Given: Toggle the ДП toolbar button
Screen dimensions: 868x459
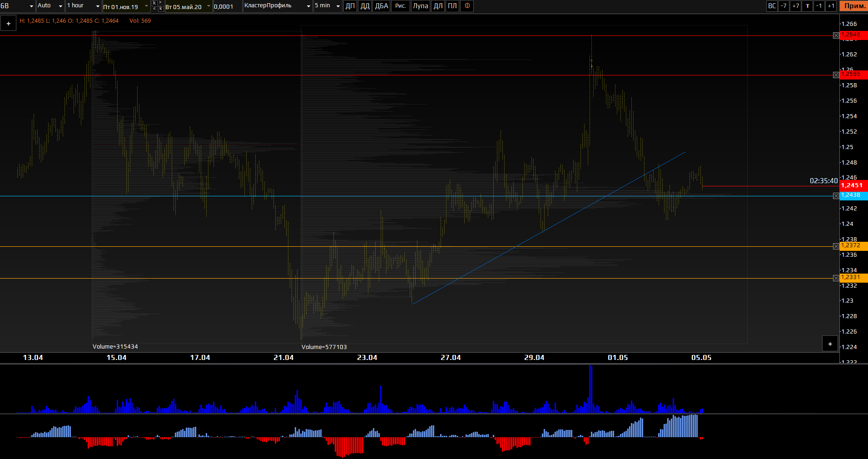Looking at the screenshot, I should pos(350,6).
